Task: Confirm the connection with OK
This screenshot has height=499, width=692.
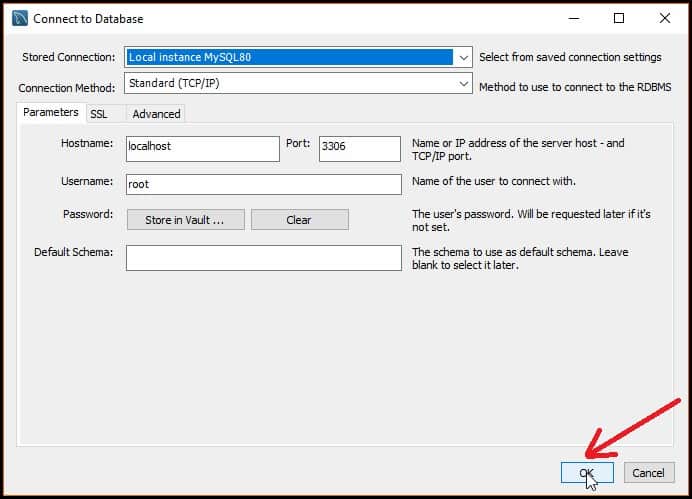Action: pyautogui.click(x=586, y=472)
